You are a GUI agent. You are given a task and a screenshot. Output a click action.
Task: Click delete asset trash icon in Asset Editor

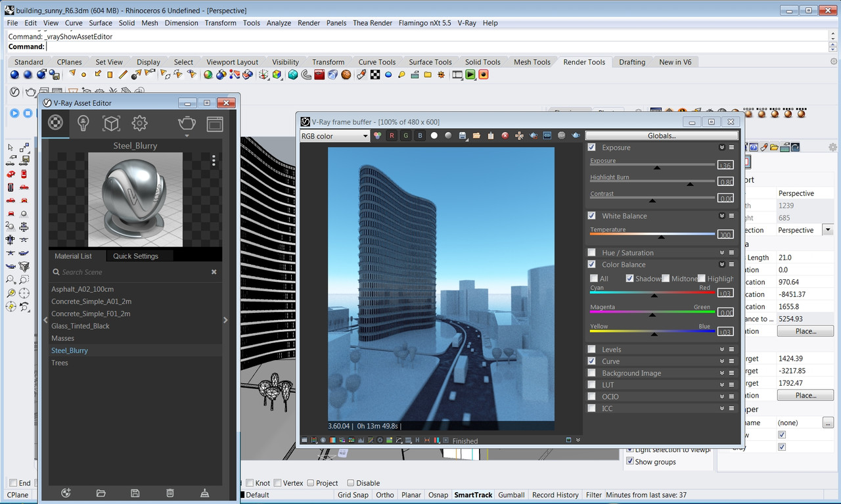coord(170,493)
